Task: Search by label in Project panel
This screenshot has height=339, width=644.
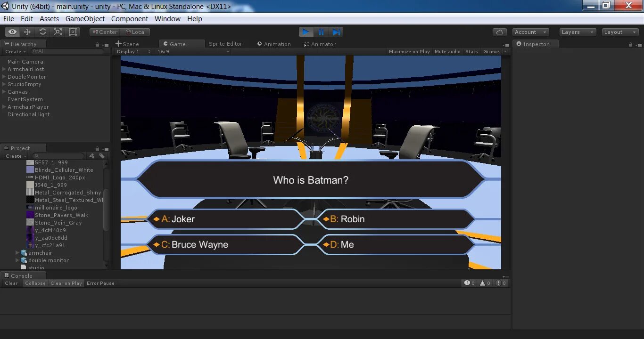Action: (102, 156)
